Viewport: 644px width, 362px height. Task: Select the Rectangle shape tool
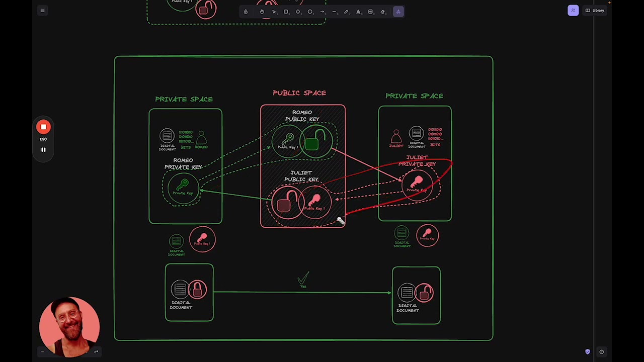[286, 12]
